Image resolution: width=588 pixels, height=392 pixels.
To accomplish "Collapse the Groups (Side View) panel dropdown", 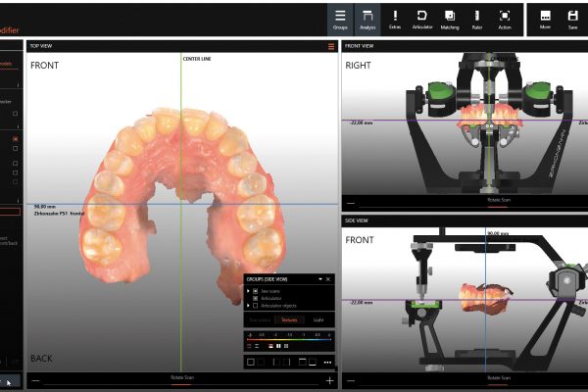I will 319,279.
